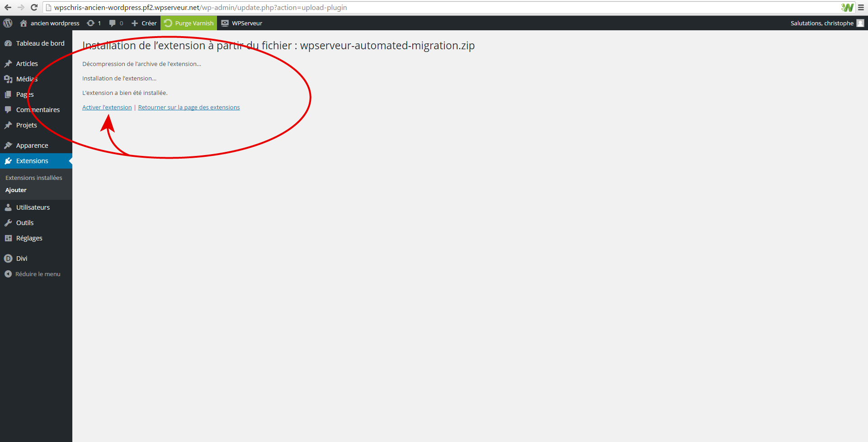This screenshot has width=868, height=442.
Task: Click the browser address bar
Action: [x=407, y=7]
